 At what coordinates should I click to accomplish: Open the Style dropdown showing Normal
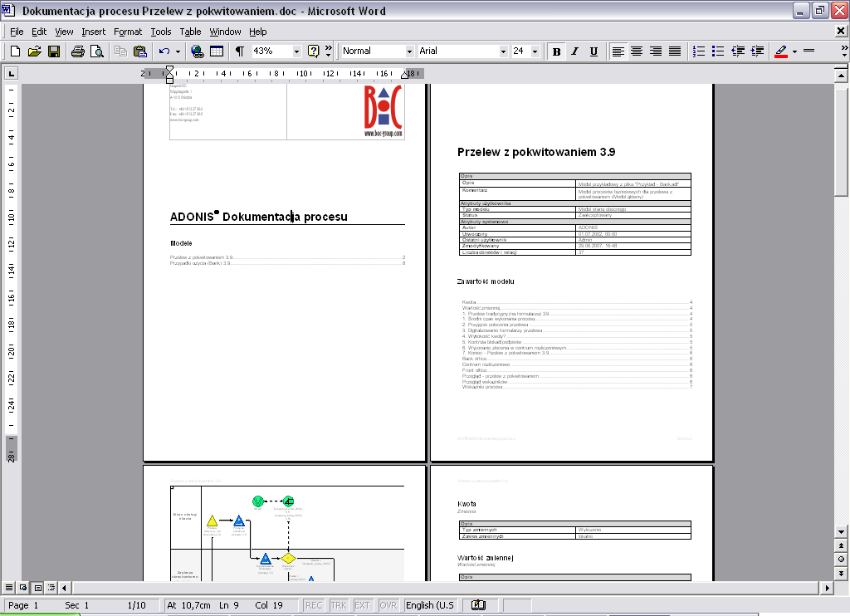point(409,51)
